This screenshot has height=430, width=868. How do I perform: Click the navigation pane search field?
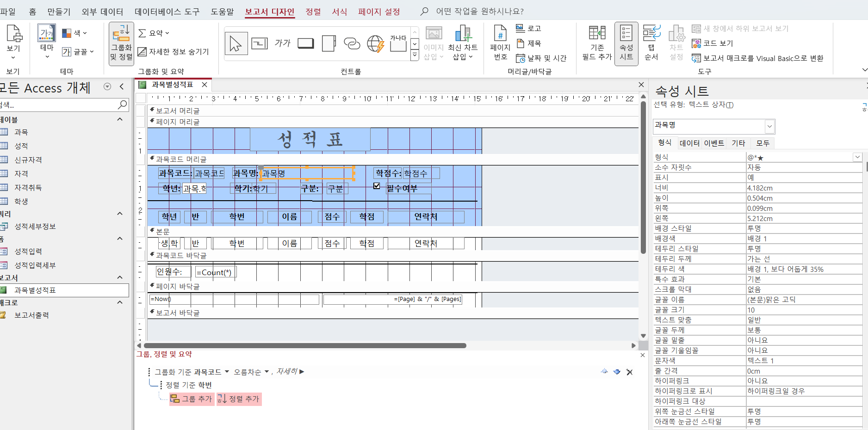[58, 105]
